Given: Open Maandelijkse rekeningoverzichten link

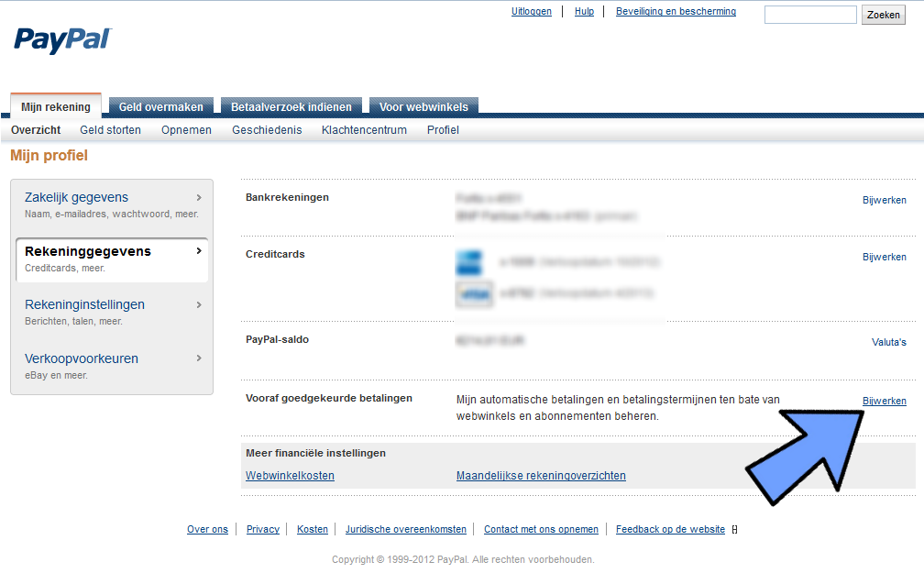Looking at the screenshot, I should pos(541,476).
